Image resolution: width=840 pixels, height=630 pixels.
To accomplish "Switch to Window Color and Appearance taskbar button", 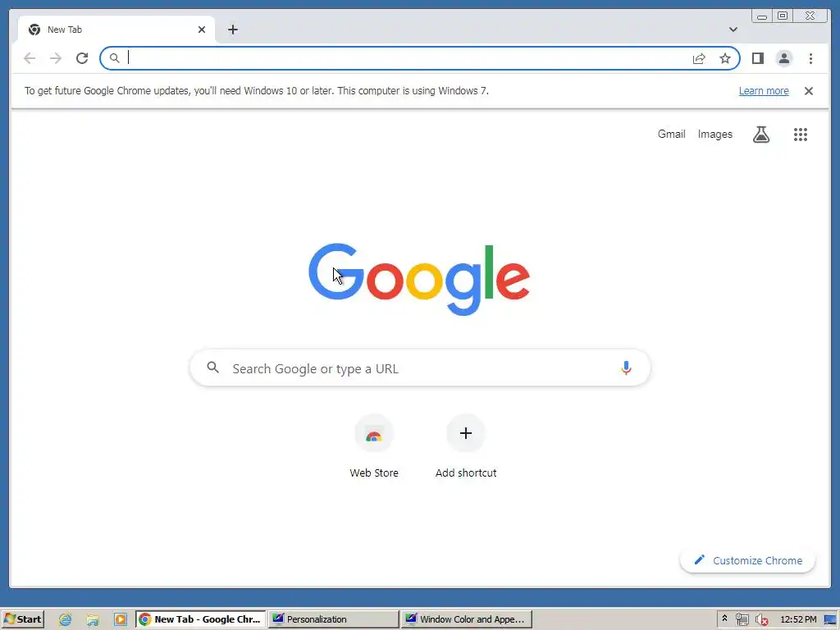I will click(x=466, y=619).
